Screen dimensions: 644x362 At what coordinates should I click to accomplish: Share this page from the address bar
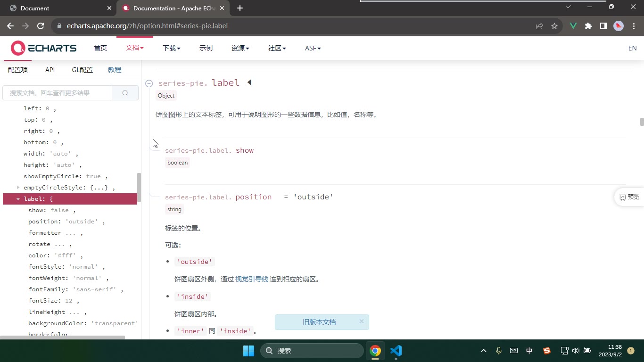(539, 26)
